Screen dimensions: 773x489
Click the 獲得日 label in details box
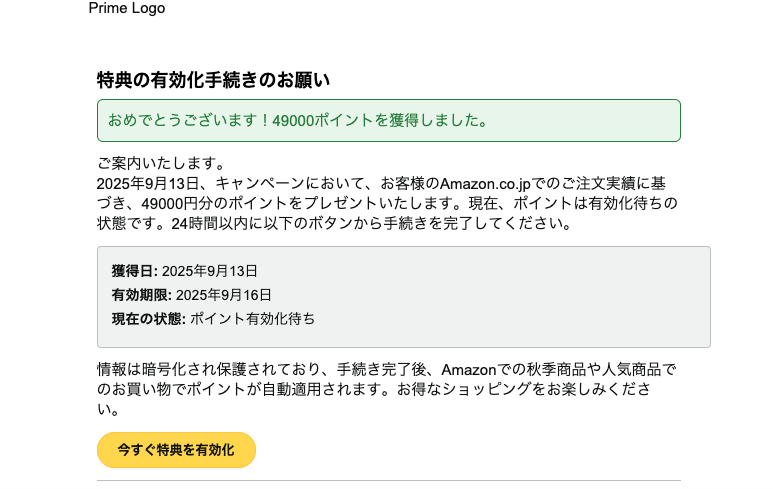click(x=134, y=271)
